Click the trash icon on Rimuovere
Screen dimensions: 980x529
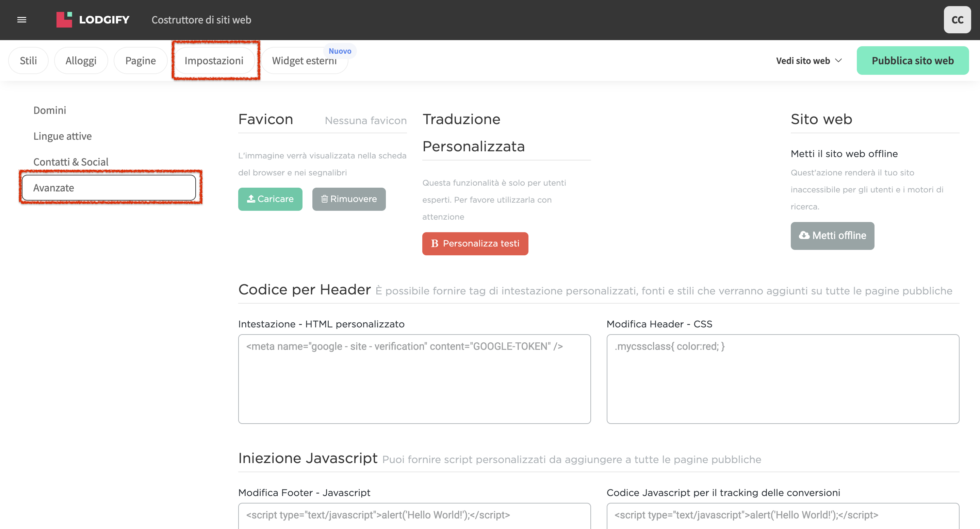[324, 199]
